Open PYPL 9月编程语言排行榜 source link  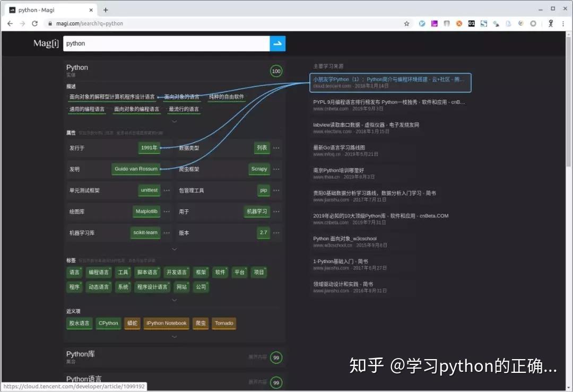tap(389, 102)
